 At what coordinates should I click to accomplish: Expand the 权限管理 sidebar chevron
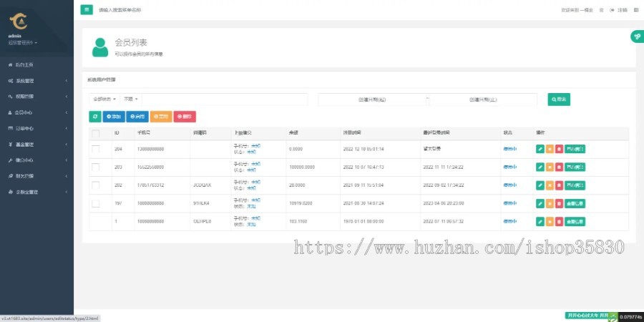67,97
